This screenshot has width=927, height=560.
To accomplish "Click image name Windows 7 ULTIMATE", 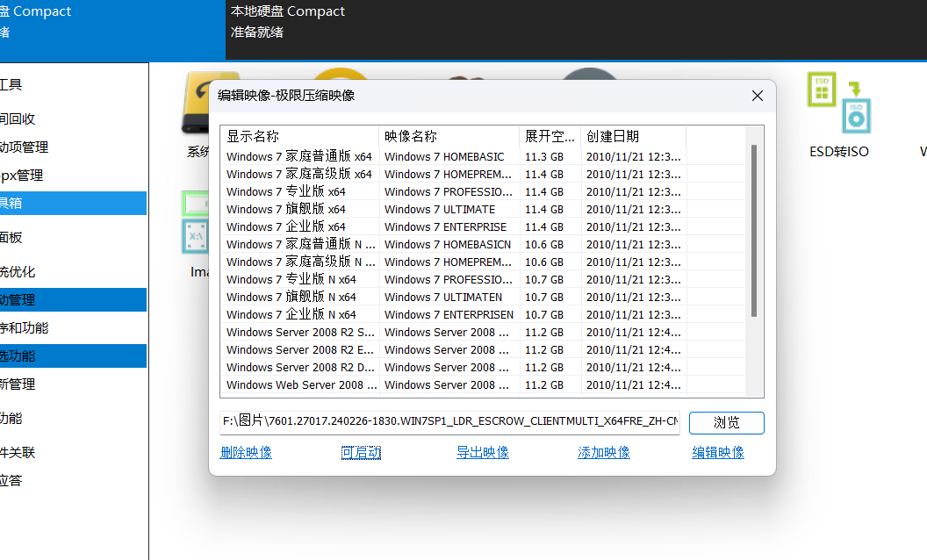I will pyautogui.click(x=440, y=209).
